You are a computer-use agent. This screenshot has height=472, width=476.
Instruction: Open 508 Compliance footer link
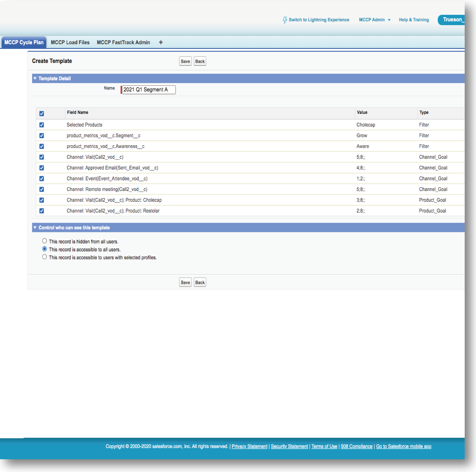tap(357, 446)
